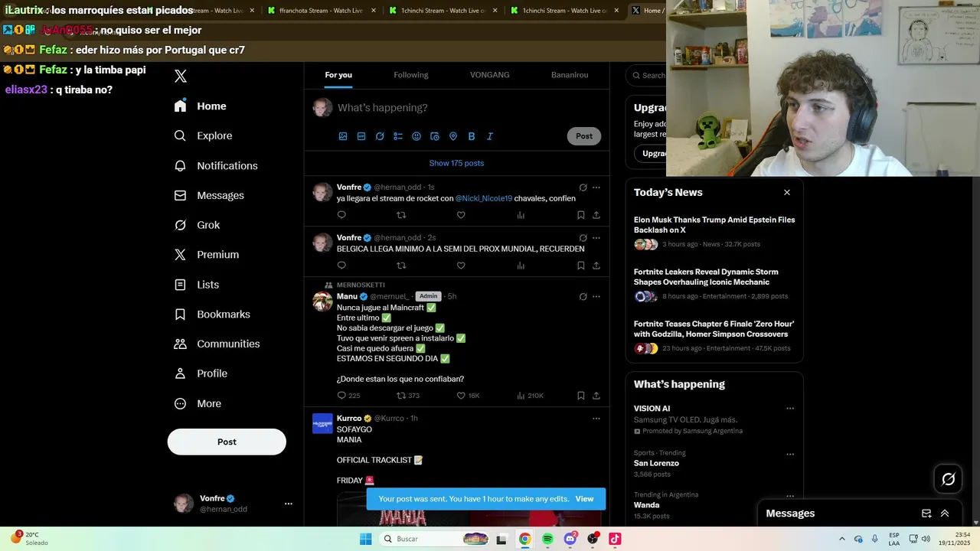Switch to the Bananirou tab
The width and height of the screenshot is (980, 551).
(570, 75)
